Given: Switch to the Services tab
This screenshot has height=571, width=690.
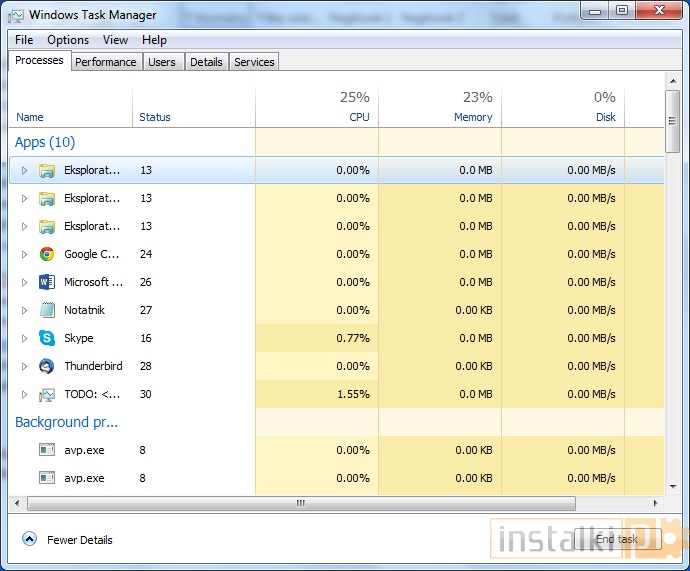Looking at the screenshot, I should tap(254, 62).
